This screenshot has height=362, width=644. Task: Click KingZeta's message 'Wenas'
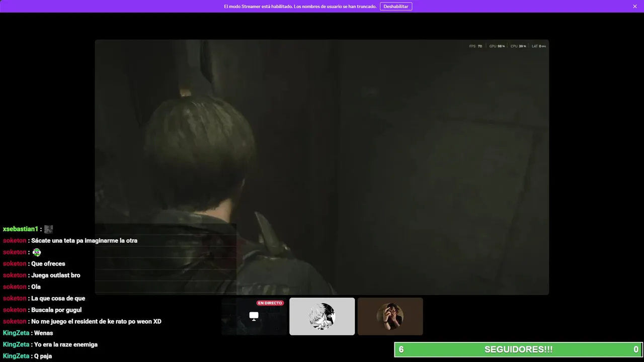[x=43, y=333]
